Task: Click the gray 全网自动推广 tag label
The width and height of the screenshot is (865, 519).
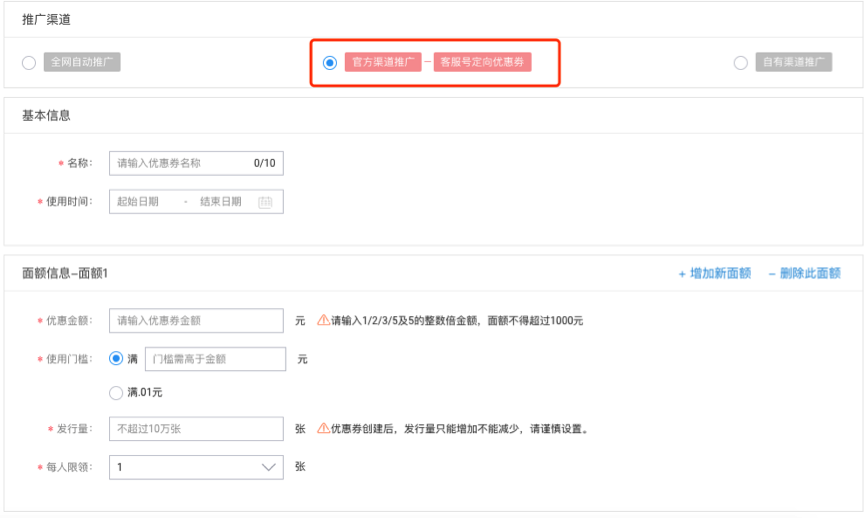Action: click(x=82, y=62)
